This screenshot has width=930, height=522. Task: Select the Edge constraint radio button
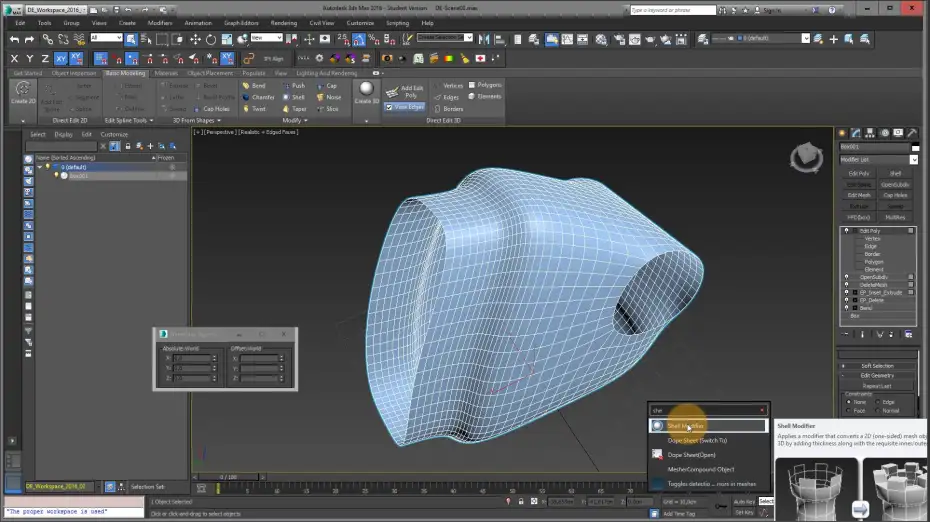[878, 402]
